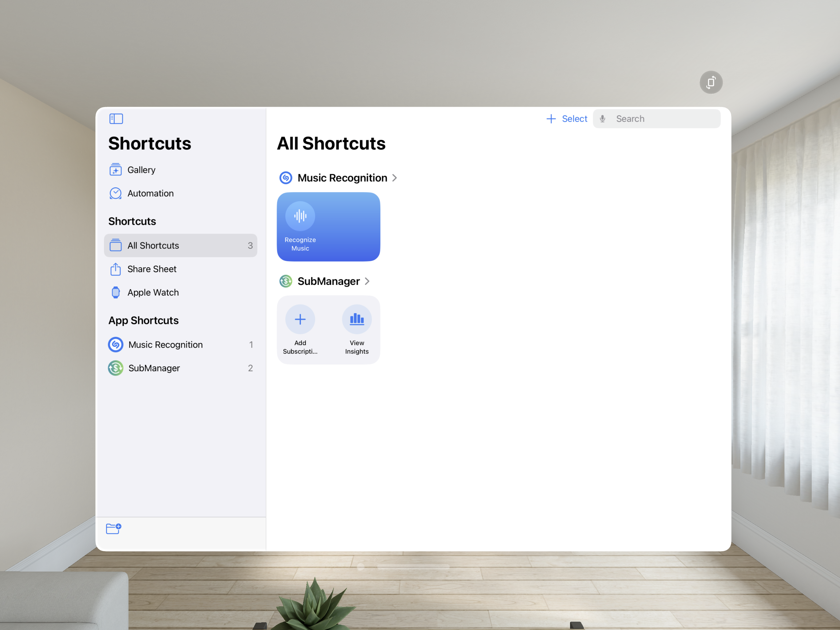Click the Gallery sparkle stack icon
840x630 pixels.
[x=116, y=170]
